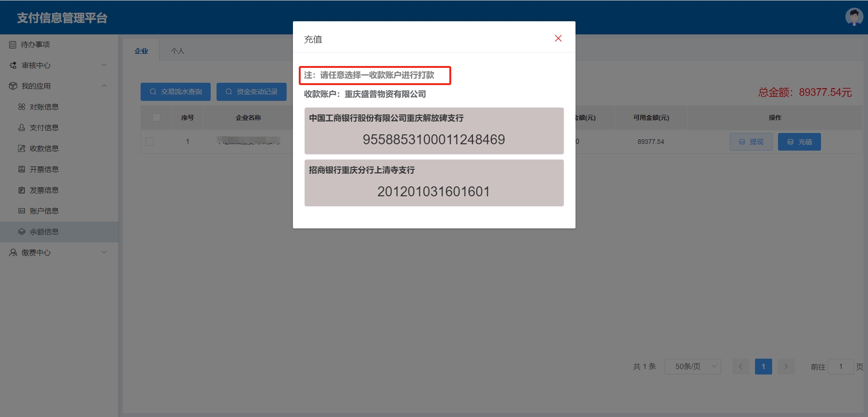Screen dimensions: 868x417
Task: Click the 对账信息 sidebar item
Action: 44,107
